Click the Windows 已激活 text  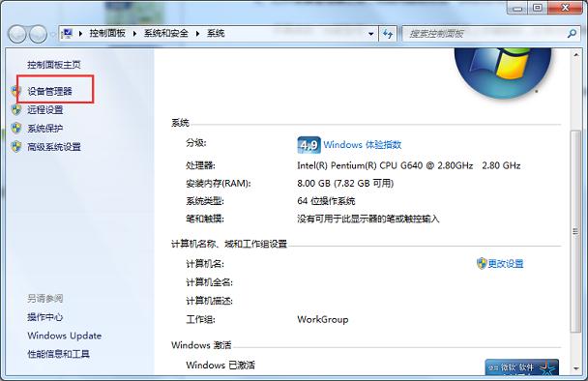(x=220, y=365)
